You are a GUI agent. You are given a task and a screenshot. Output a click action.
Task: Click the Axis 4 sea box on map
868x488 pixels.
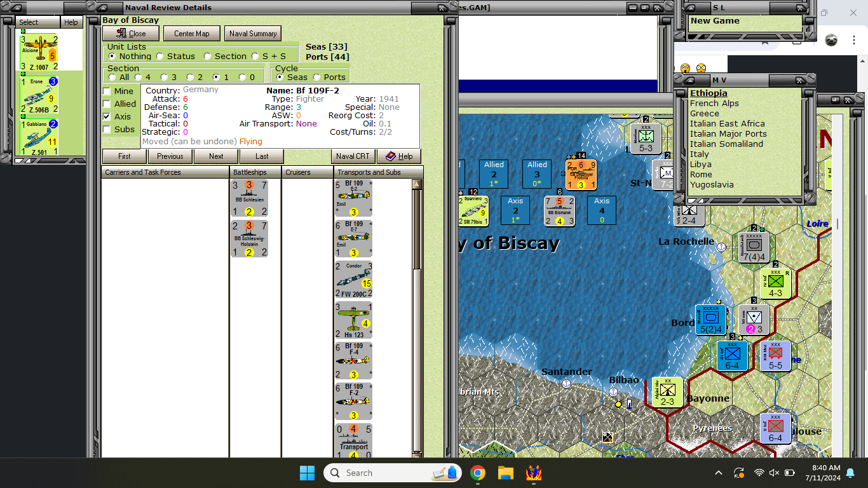pos(601,210)
